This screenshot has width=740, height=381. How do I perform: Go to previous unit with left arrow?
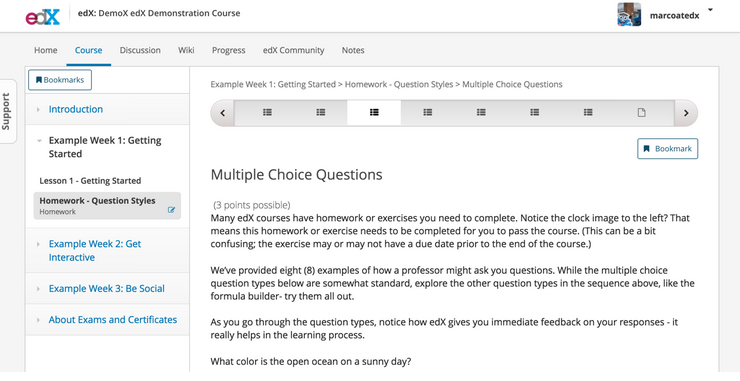(222, 113)
